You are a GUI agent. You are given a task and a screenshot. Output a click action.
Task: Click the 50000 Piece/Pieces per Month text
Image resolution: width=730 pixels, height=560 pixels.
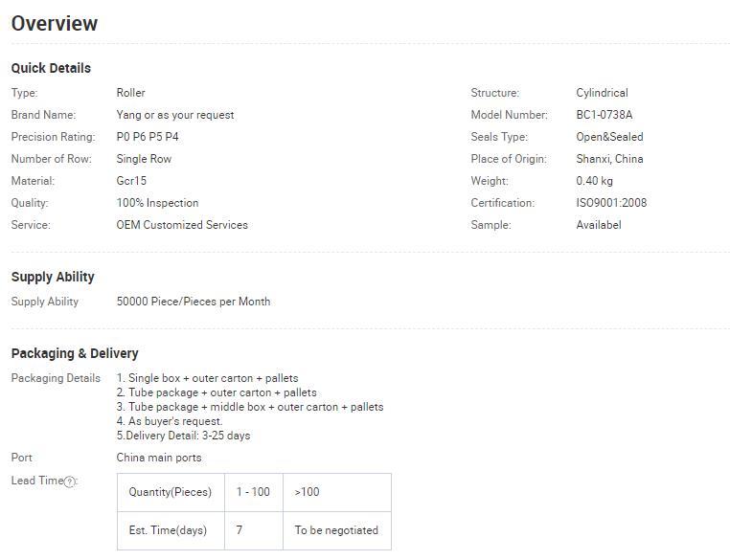194,302
